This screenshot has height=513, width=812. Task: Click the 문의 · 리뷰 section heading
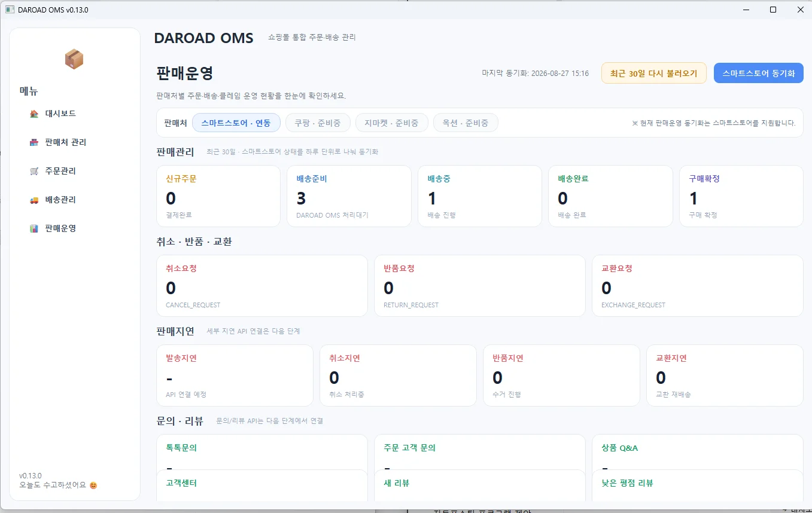(x=180, y=421)
